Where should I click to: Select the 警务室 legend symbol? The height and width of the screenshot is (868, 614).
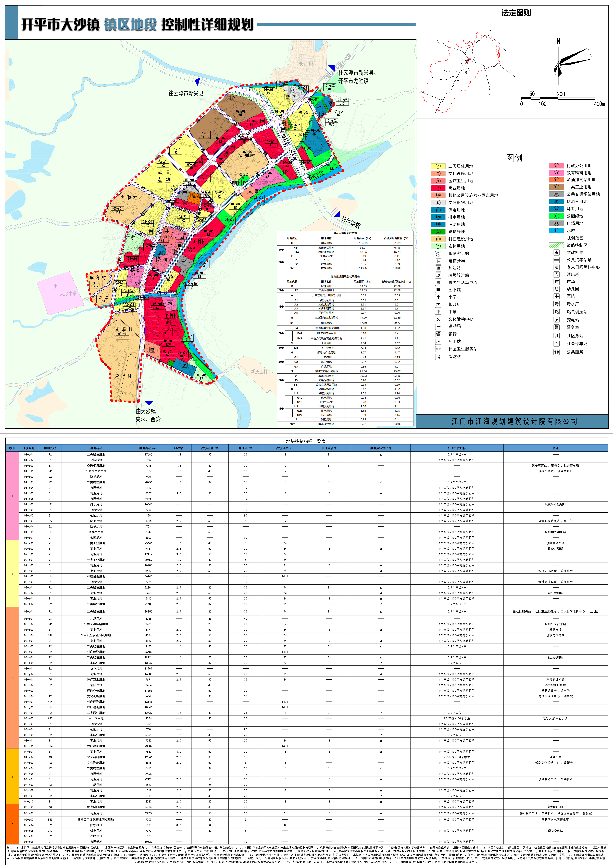[556, 327]
